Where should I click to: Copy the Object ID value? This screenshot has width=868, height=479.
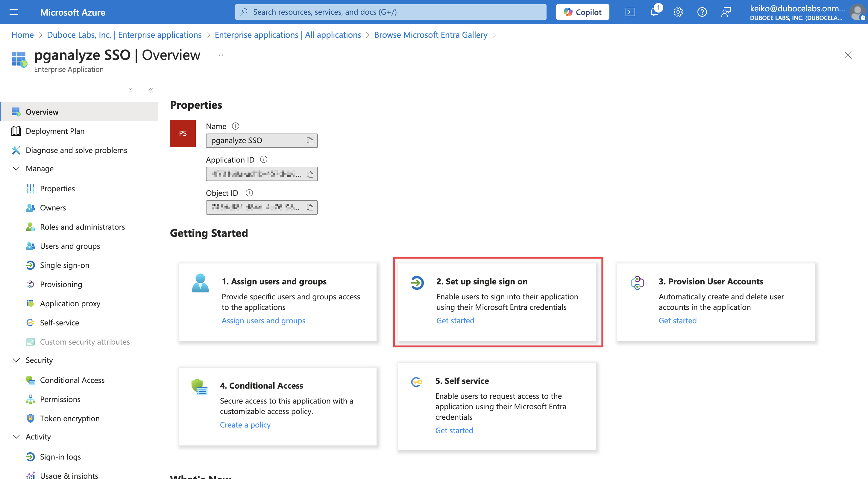click(x=310, y=207)
